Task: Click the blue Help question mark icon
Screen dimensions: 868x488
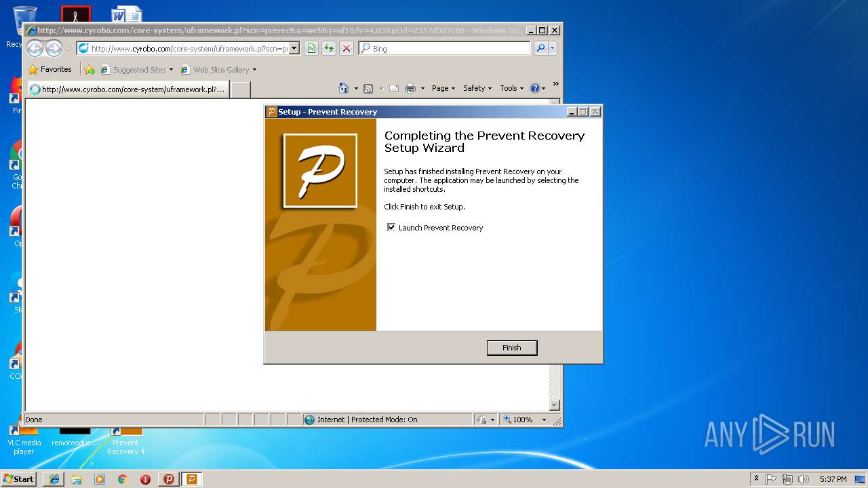Action: pos(534,88)
